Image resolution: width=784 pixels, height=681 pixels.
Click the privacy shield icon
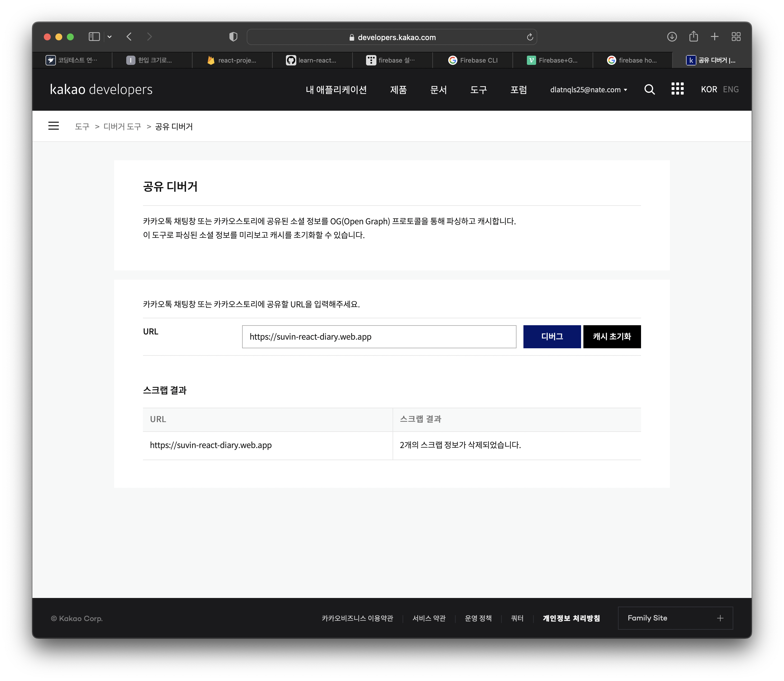(x=233, y=37)
